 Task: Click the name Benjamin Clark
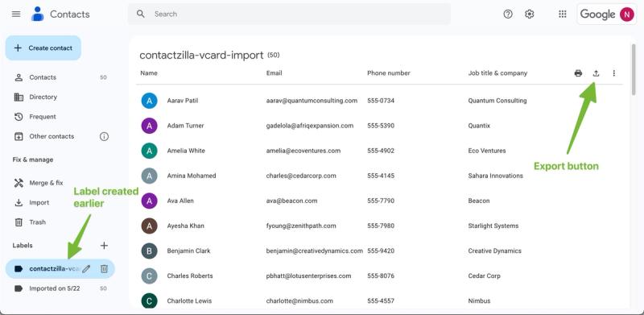tap(190, 251)
